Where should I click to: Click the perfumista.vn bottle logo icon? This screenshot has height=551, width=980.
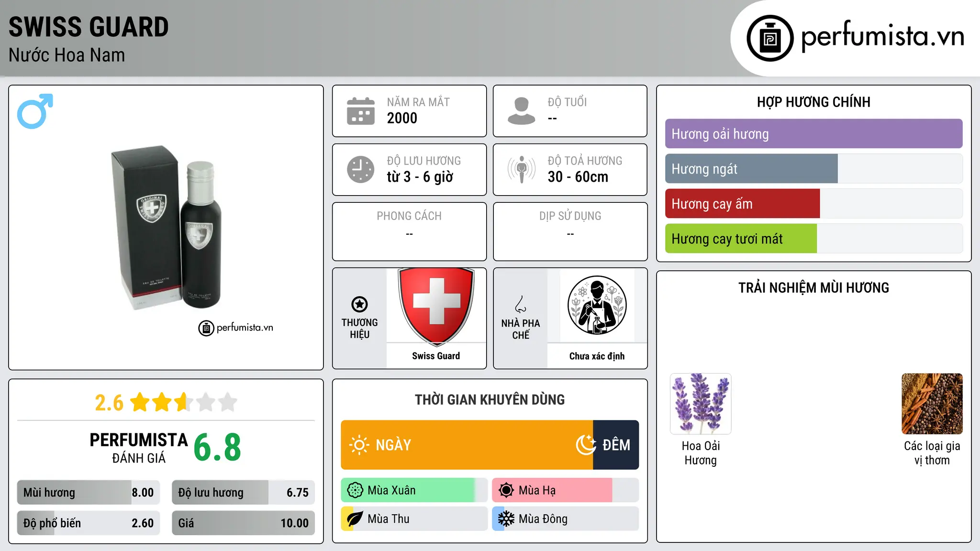(x=770, y=38)
